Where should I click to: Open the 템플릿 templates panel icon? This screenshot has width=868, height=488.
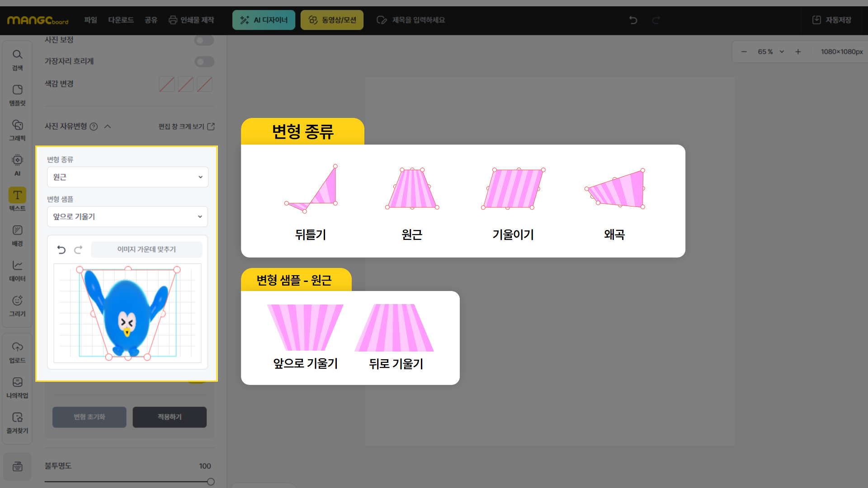pyautogui.click(x=17, y=95)
